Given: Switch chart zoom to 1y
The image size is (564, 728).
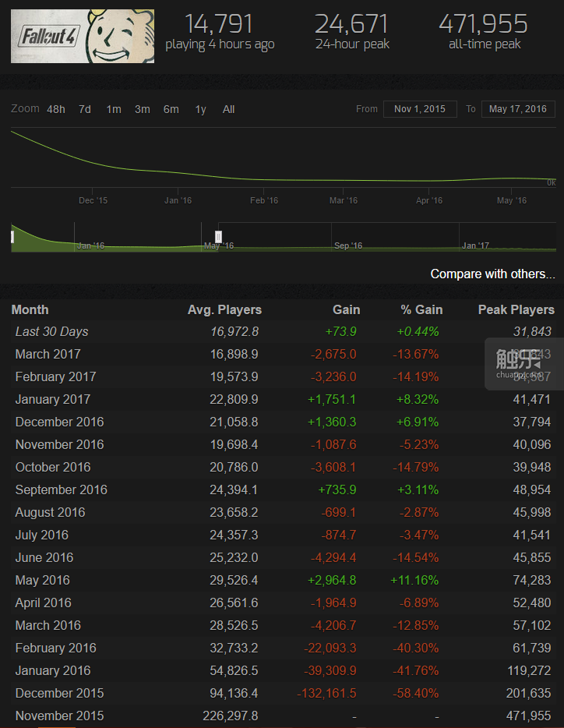Looking at the screenshot, I should 200,109.
